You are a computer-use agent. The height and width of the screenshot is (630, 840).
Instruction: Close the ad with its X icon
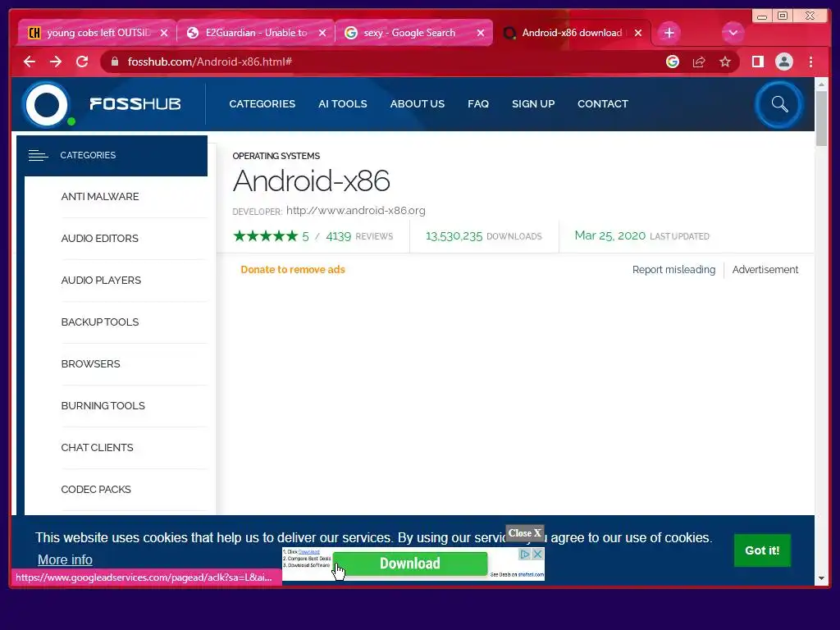point(537,554)
